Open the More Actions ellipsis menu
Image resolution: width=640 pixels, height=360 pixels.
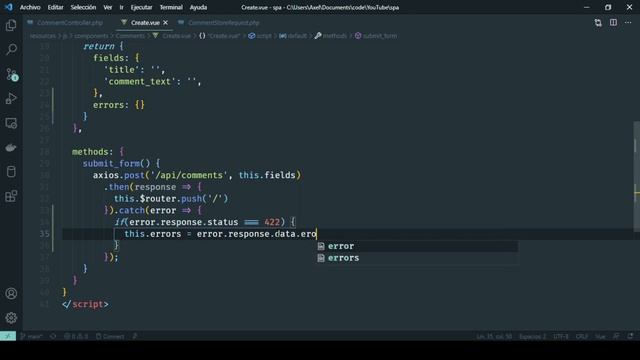[x=628, y=23]
